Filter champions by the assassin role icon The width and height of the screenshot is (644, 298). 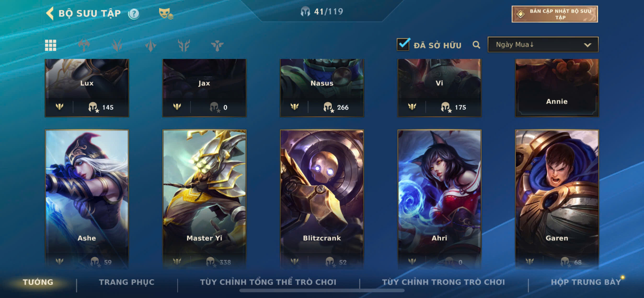pyautogui.click(x=150, y=45)
